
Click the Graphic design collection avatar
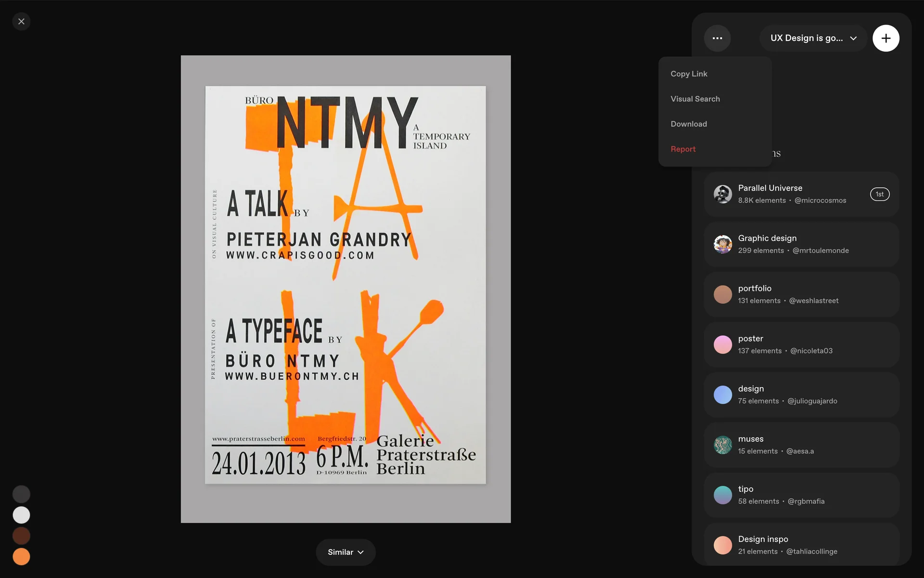722,244
